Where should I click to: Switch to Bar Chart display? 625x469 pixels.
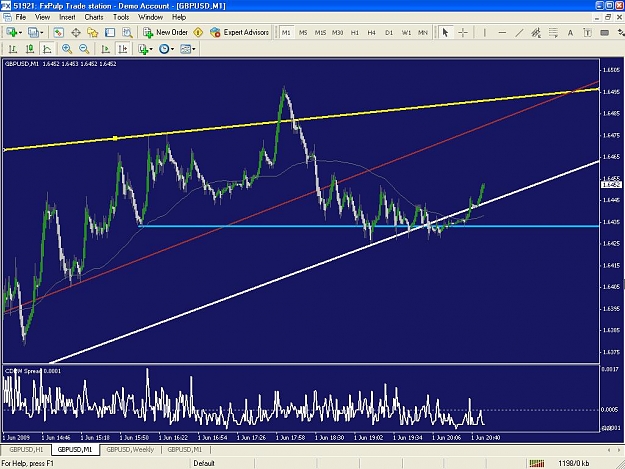click(x=13, y=49)
